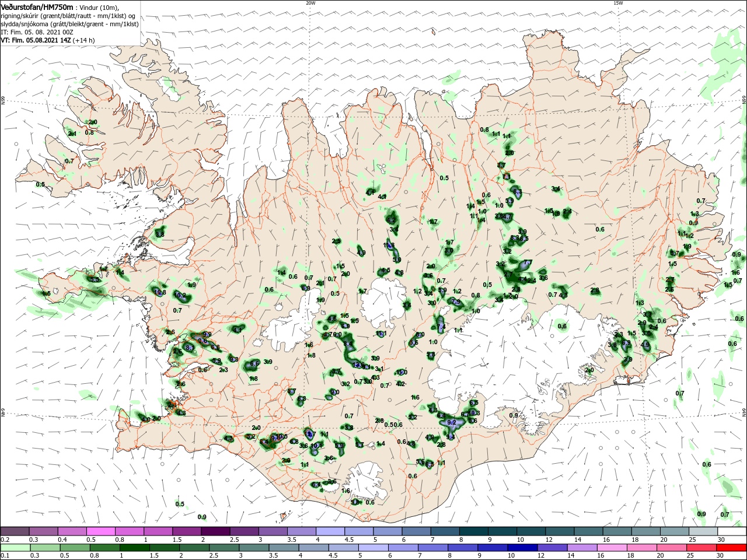Viewport: 747px width, 560px height.
Task: Pick the dark plum 2–2.5 swatch in upper row
Action: [x=215, y=531]
